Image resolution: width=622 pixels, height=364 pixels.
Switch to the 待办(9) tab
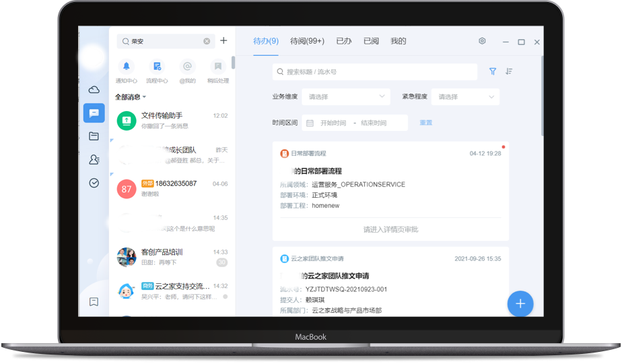(x=266, y=41)
